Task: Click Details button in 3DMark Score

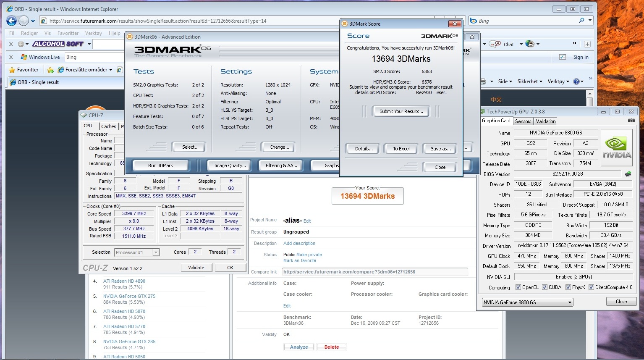Action: (x=364, y=149)
